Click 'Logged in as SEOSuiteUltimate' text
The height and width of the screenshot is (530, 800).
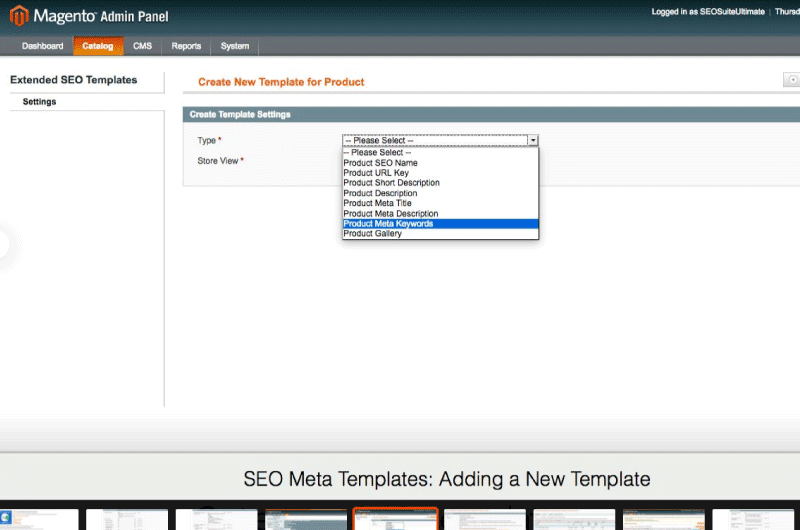click(x=708, y=12)
